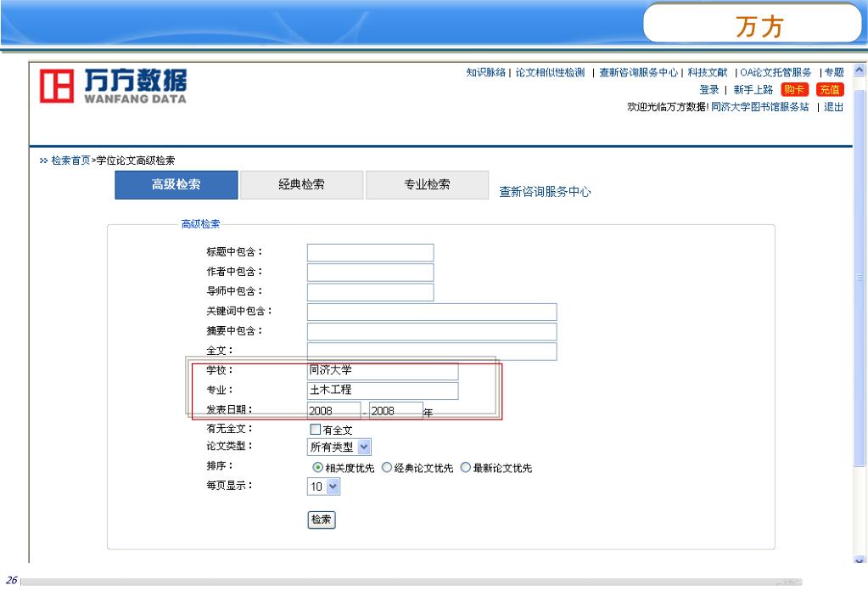Switch to the 高级检索 tab
868x591 pixels.
pyautogui.click(x=176, y=184)
